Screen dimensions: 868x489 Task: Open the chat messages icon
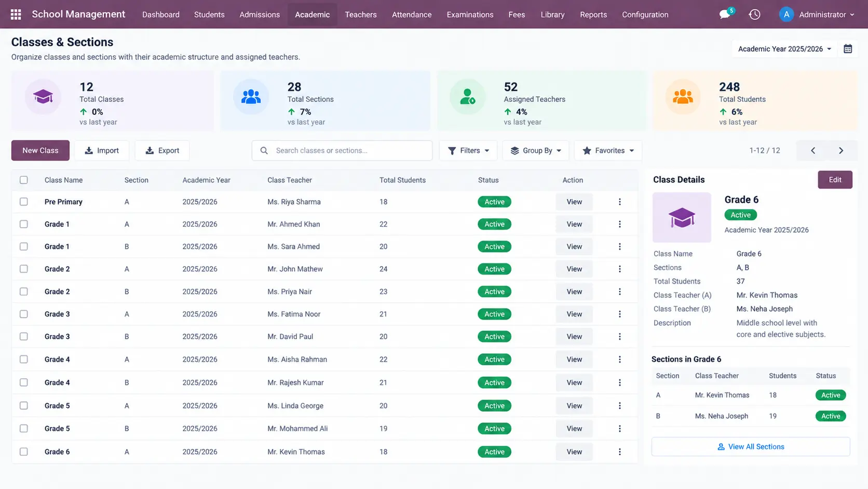[x=725, y=15]
